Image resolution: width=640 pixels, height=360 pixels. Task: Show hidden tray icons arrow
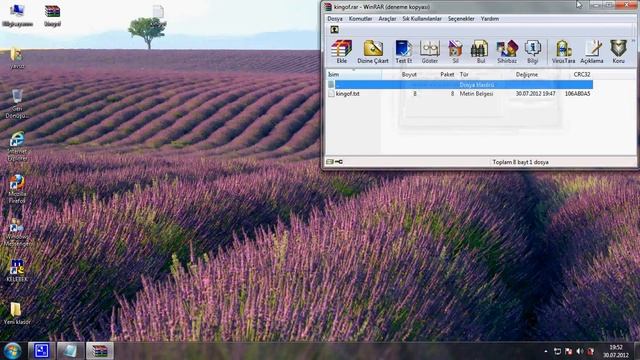[546, 351]
